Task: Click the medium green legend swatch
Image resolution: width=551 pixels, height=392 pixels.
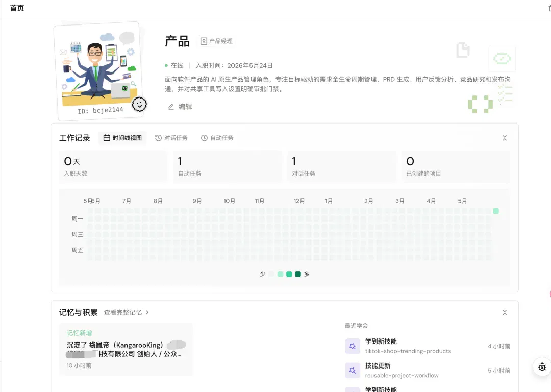Action: click(x=289, y=274)
